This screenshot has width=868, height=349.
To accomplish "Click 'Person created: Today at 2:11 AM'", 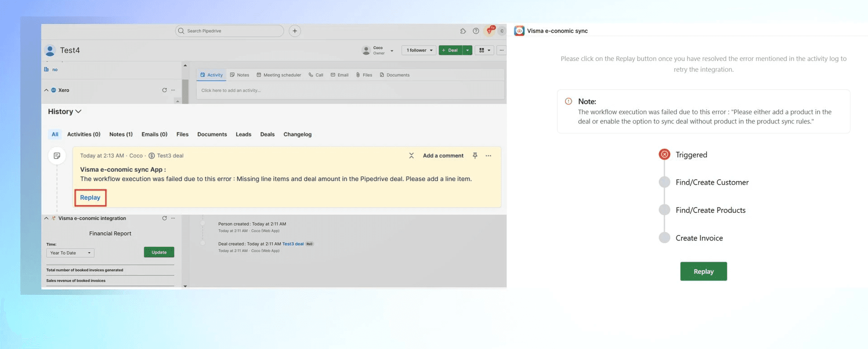I will pos(252,224).
